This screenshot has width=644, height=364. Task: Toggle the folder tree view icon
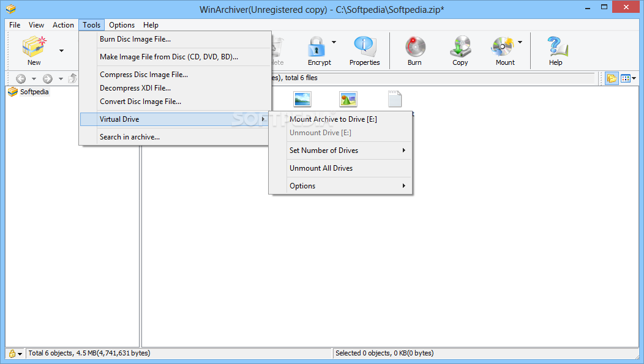click(x=612, y=78)
